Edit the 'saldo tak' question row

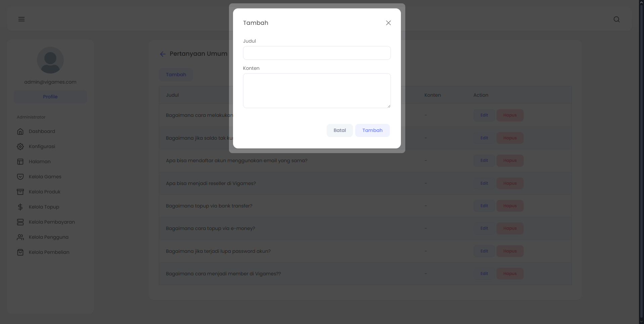484,138
